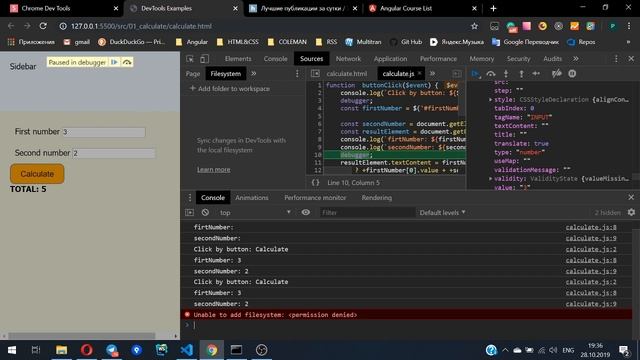Image resolution: width=640 pixels, height=360 pixels.
Task: Step over using the Paused in debugger overlay
Action: [127, 62]
